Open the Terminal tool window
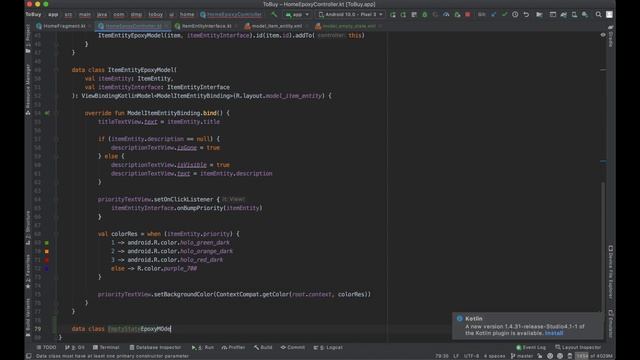640x360 pixels. click(106, 347)
